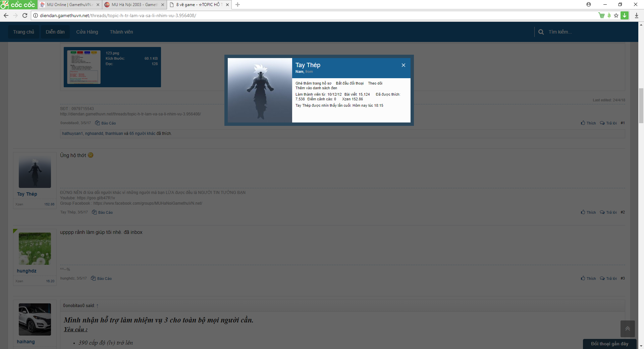The image size is (644, 349).
Task: Open the downloads arrow icon at toolbar end
Action: tap(636, 15)
